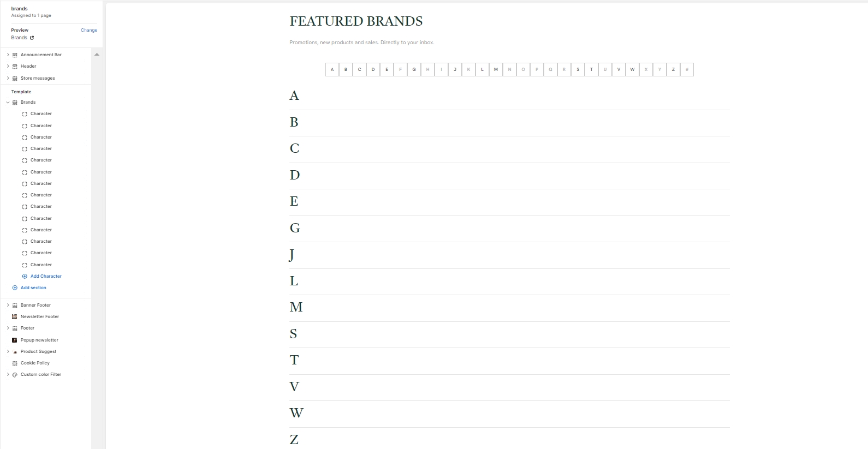Select letter S in the alphabet bar
Image resolution: width=868 pixels, height=449 pixels.
(578, 69)
